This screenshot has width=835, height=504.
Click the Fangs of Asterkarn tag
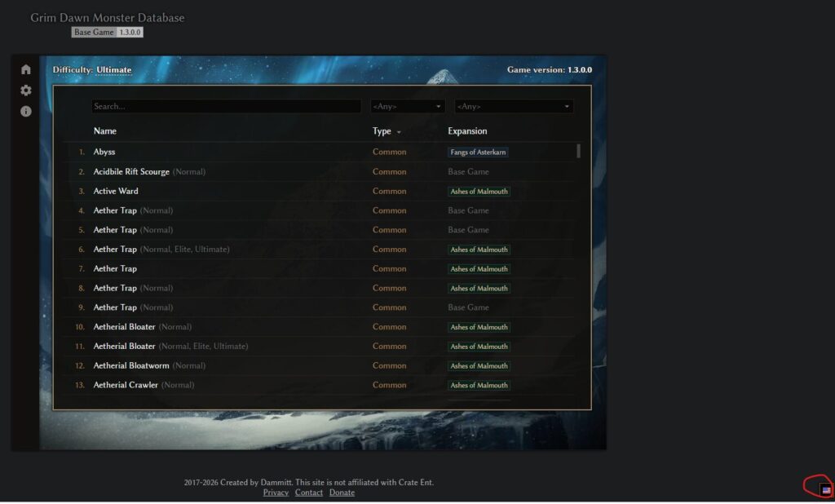[478, 153]
